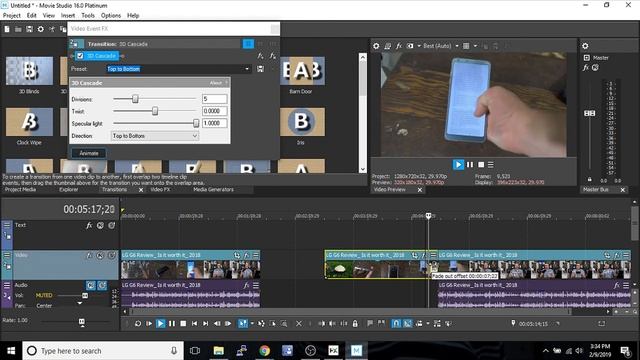Open FX icon on the first audio clip

[x=247, y=285]
